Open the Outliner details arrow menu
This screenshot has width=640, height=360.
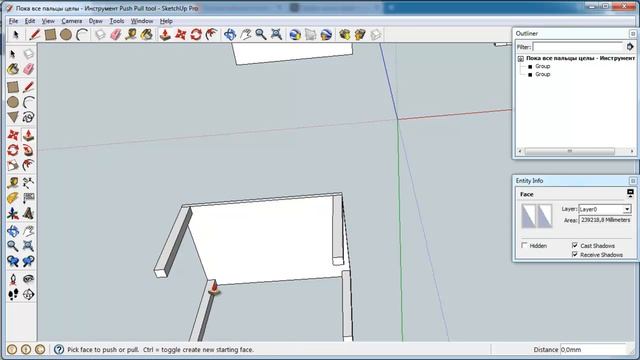click(630, 47)
